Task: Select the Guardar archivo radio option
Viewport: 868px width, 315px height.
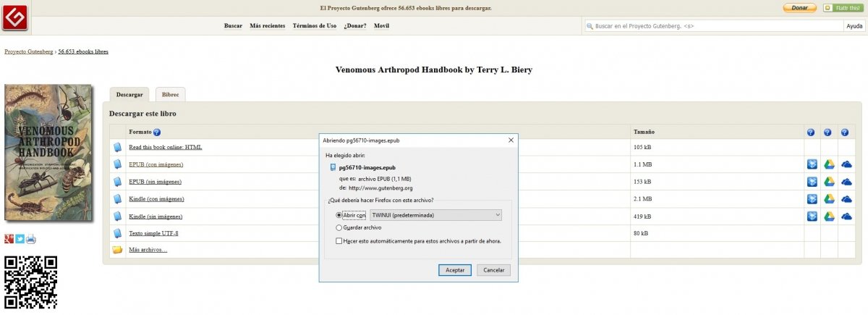Action: (x=339, y=227)
